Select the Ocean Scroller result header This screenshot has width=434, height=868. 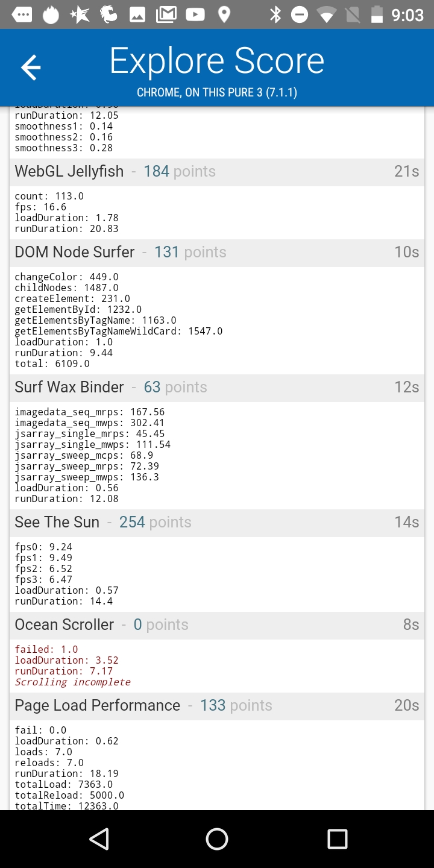(x=217, y=625)
